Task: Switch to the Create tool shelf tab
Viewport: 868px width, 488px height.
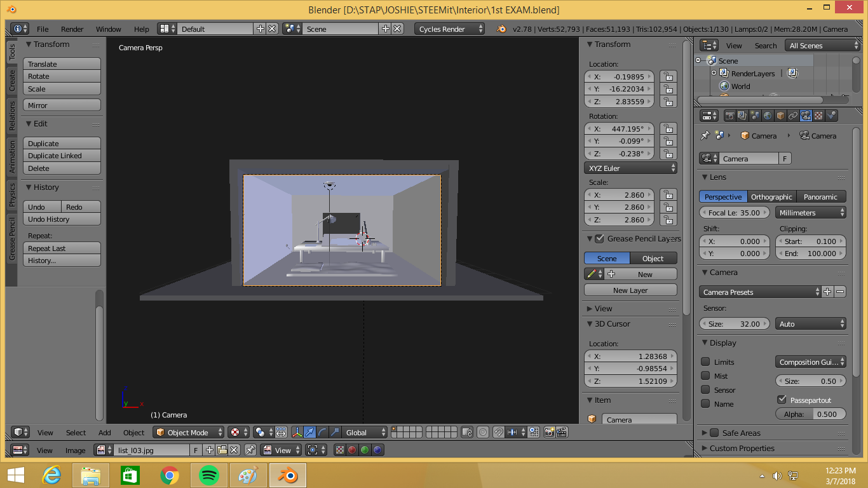Action: [x=11, y=81]
